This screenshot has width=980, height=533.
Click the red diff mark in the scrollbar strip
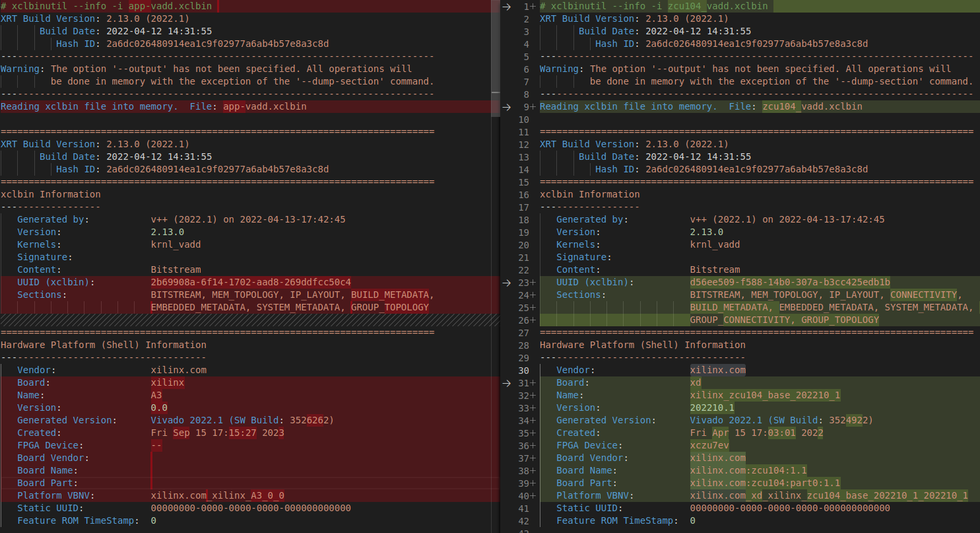496,106
